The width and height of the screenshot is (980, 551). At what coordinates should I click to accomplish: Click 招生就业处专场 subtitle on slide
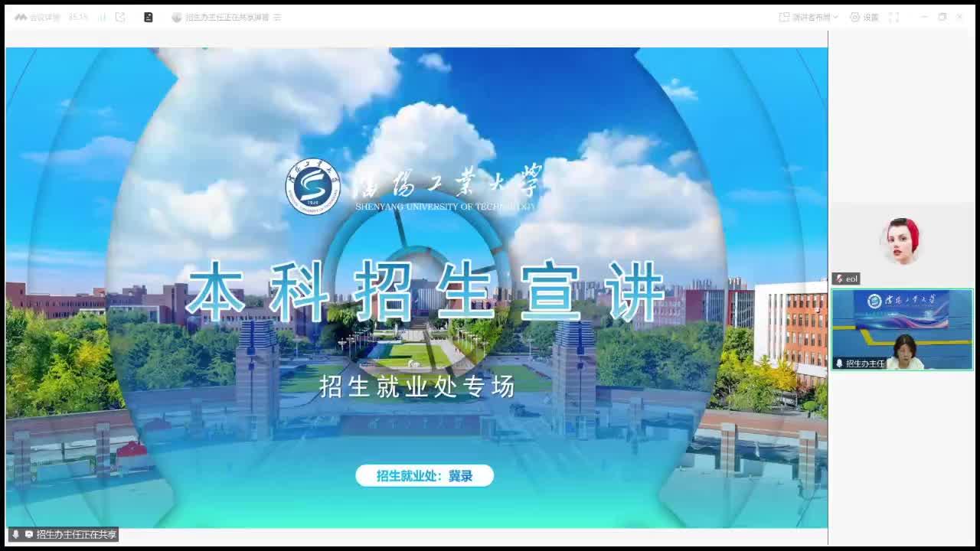pyautogui.click(x=417, y=387)
